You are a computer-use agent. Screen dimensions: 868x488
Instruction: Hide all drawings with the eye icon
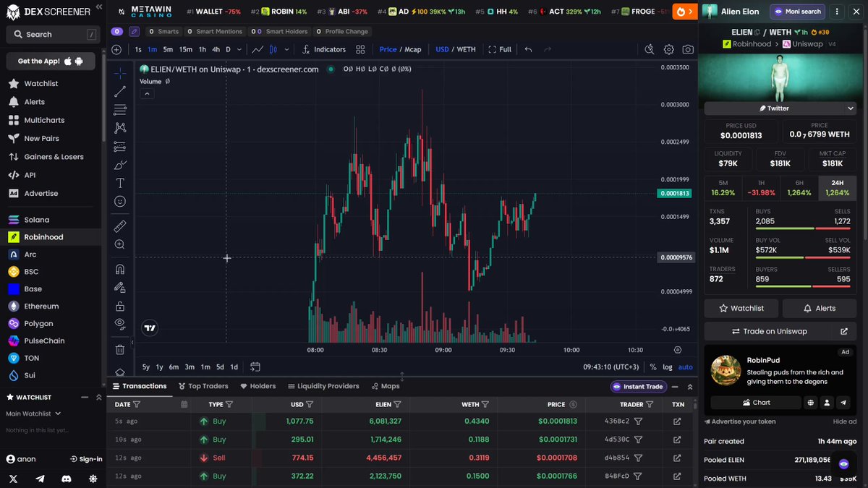(x=120, y=323)
